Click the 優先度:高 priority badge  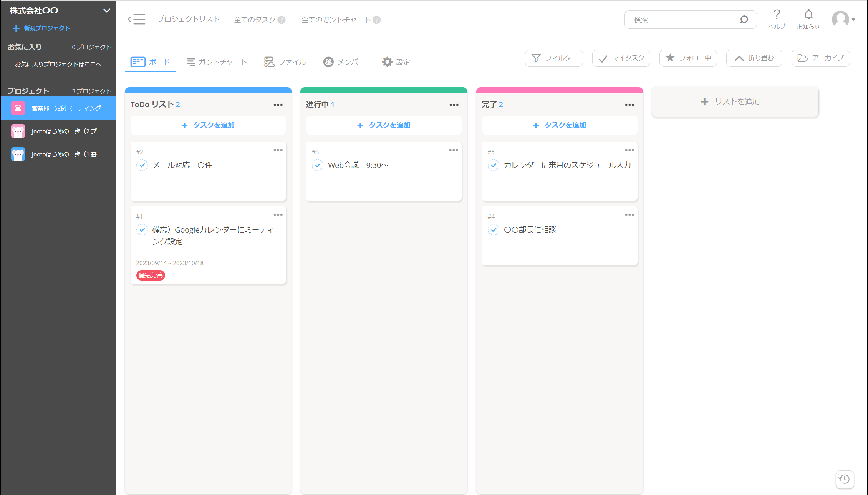pos(150,275)
